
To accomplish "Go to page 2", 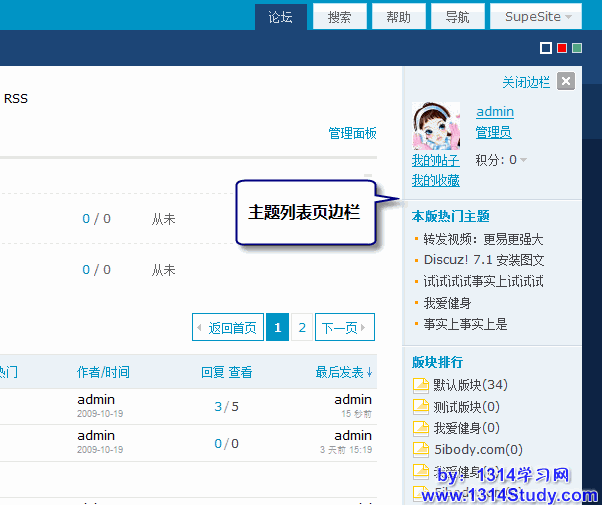I will (302, 327).
